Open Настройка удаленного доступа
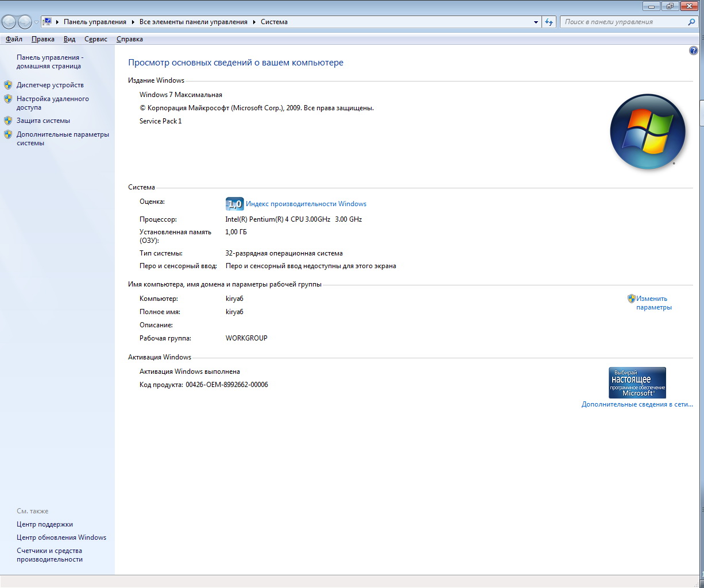This screenshot has width=704, height=588. tap(53, 103)
